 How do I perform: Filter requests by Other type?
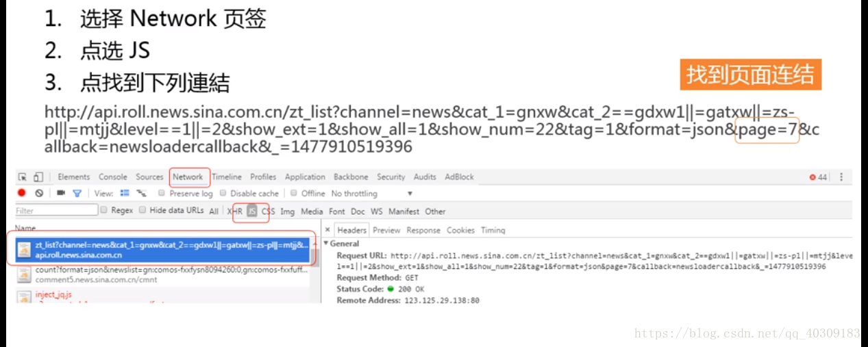[x=435, y=211]
